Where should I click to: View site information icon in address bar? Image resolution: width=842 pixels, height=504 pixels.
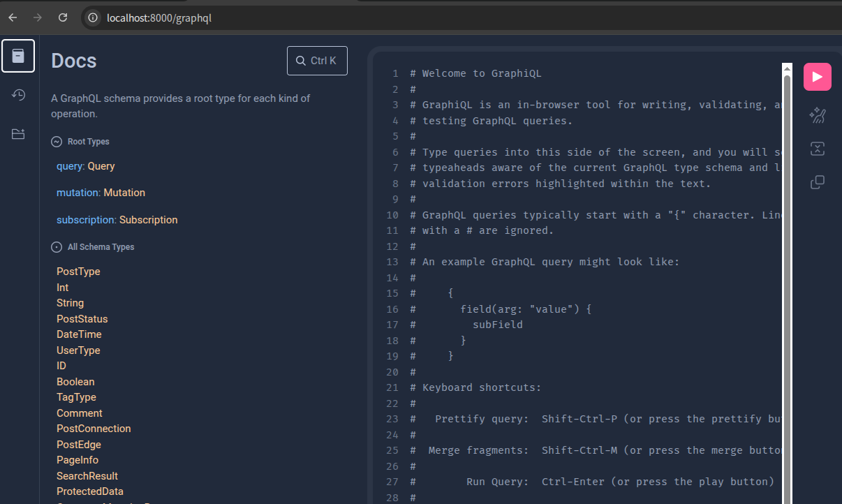click(x=93, y=18)
